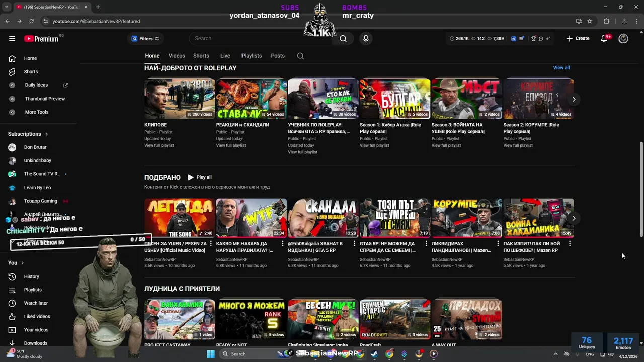
Task: Click the sparkle AI icon in extension toolbar
Action: [548, 39]
